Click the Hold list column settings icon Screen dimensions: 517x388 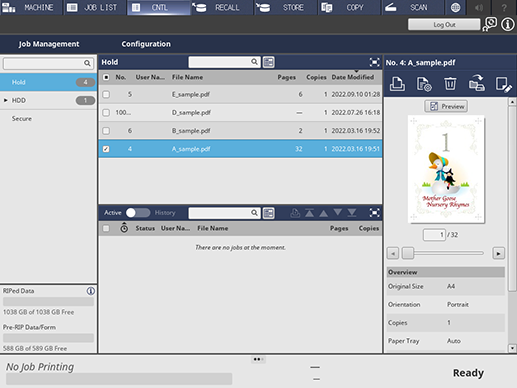tap(269, 62)
